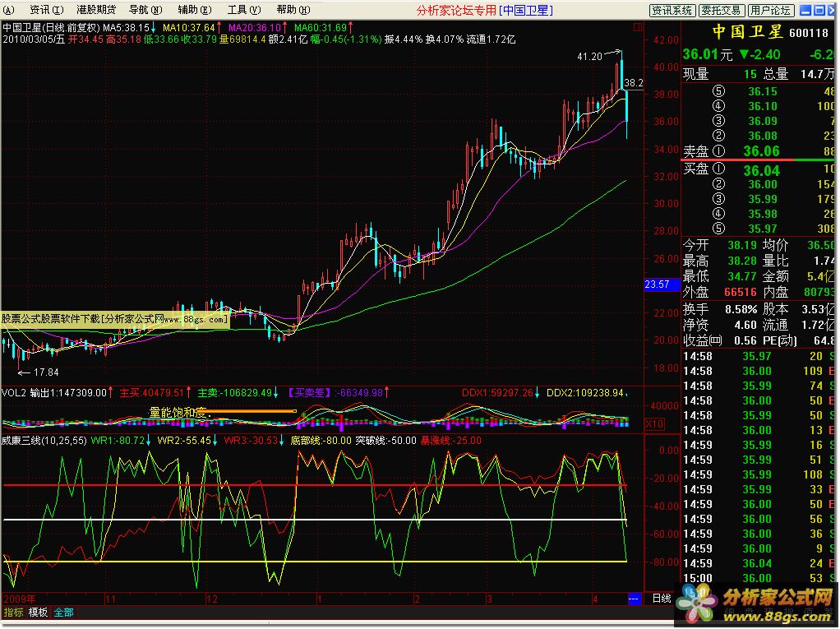Click the 日线 period label
Viewport: 840px width, 629px height.
pyautogui.click(x=662, y=599)
